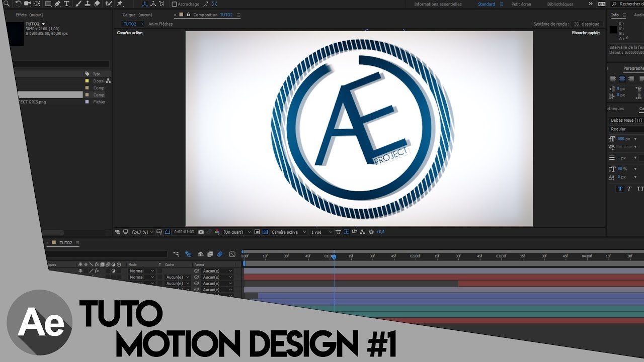Enable the Accrochage snapping checkbox
Screen dimensions: 644x362
(174, 4)
